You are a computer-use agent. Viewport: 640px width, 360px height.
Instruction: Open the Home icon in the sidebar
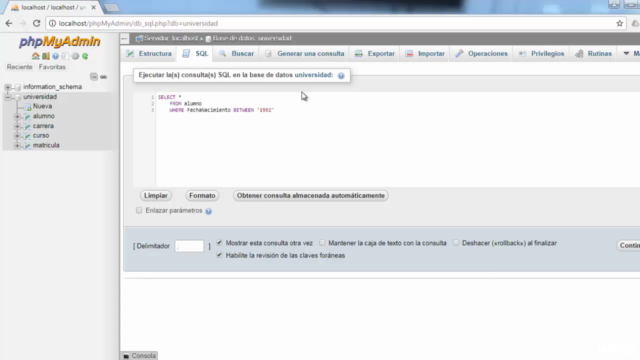pyautogui.click(x=36, y=56)
